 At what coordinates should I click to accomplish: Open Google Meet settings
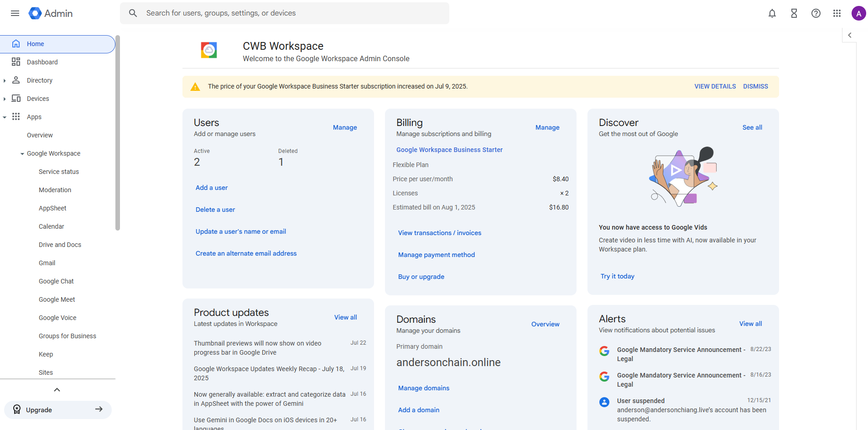(x=57, y=299)
